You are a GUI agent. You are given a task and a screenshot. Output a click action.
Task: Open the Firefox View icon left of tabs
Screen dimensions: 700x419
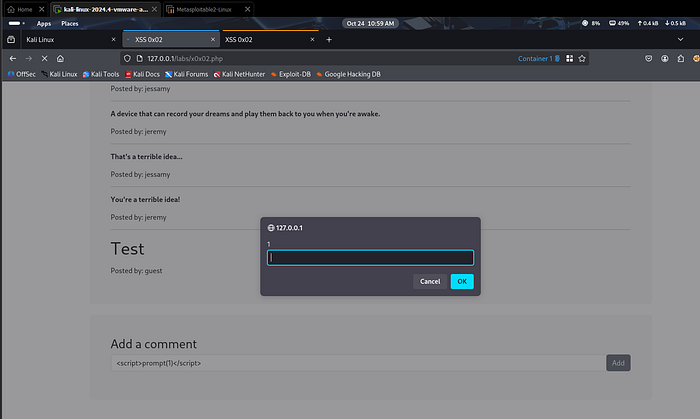click(x=11, y=40)
